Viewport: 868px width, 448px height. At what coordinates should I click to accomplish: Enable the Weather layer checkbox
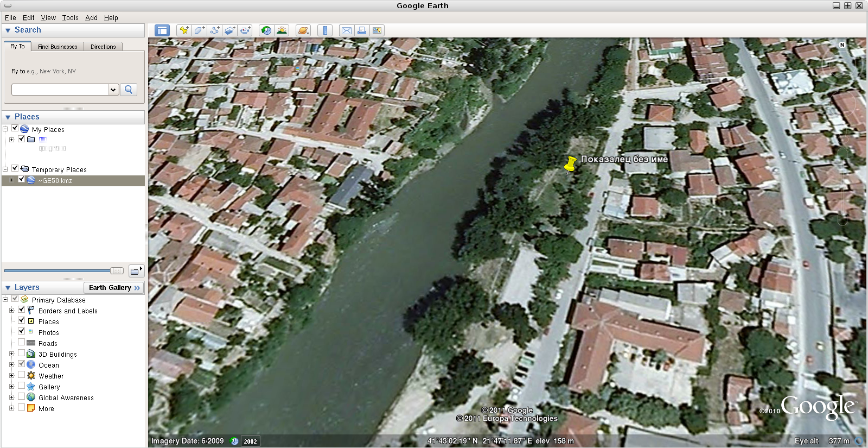(x=21, y=375)
